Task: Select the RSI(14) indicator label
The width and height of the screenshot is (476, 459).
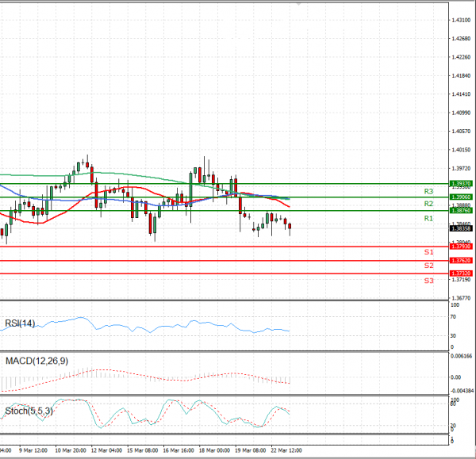Action: coord(18,323)
